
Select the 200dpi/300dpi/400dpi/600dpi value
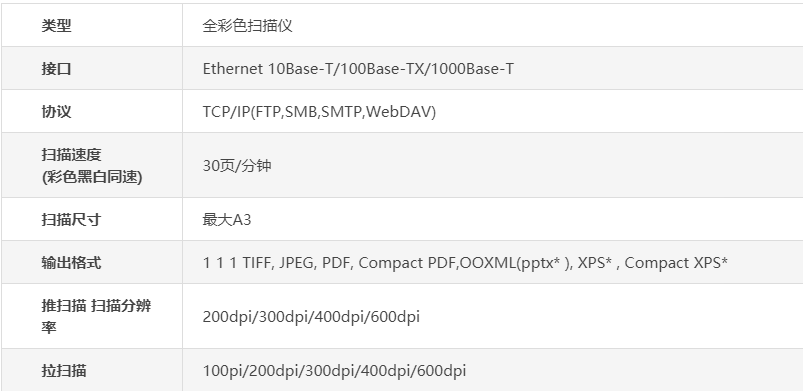311,317
